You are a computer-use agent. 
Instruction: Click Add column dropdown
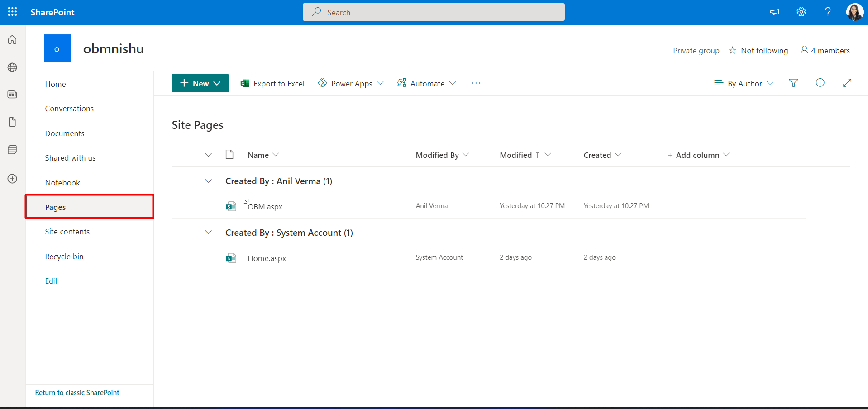[x=698, y=155]
